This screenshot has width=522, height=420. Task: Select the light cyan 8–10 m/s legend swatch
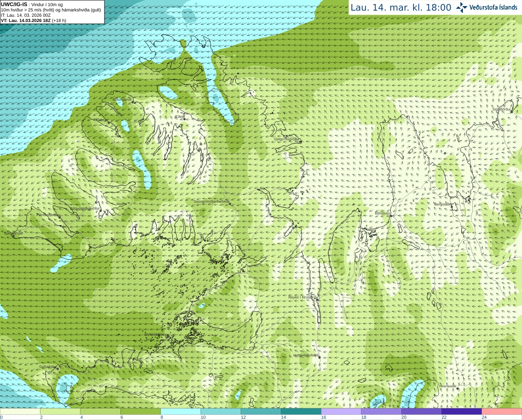tap(181, 411)
